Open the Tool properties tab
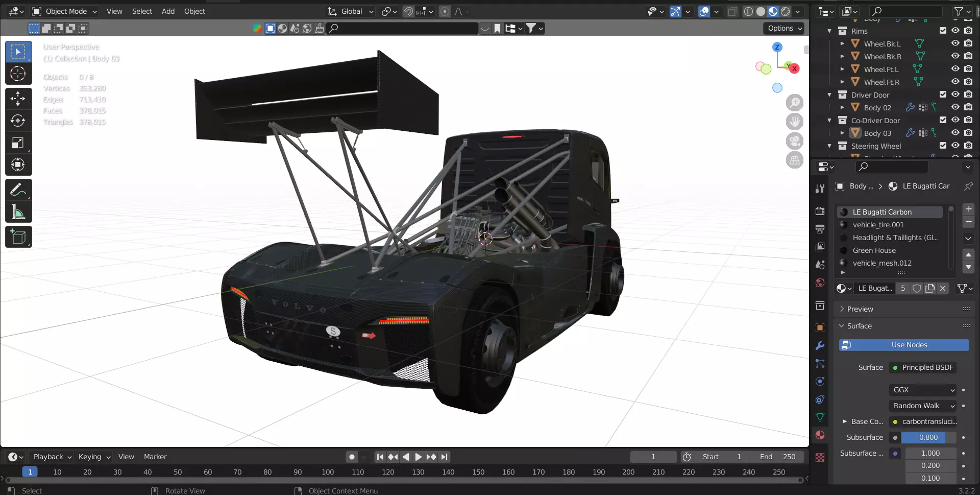The image size is (980, 495). pyautogui.click(x=820, y=188)
